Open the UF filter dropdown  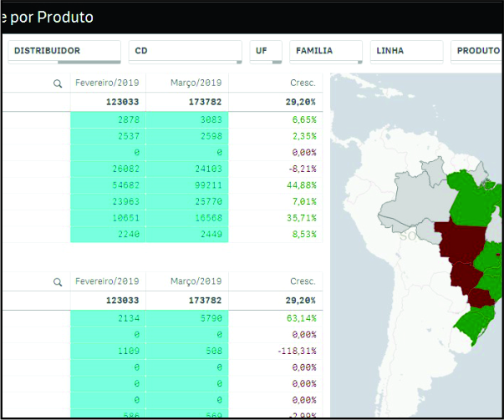(x=265, y=51)
